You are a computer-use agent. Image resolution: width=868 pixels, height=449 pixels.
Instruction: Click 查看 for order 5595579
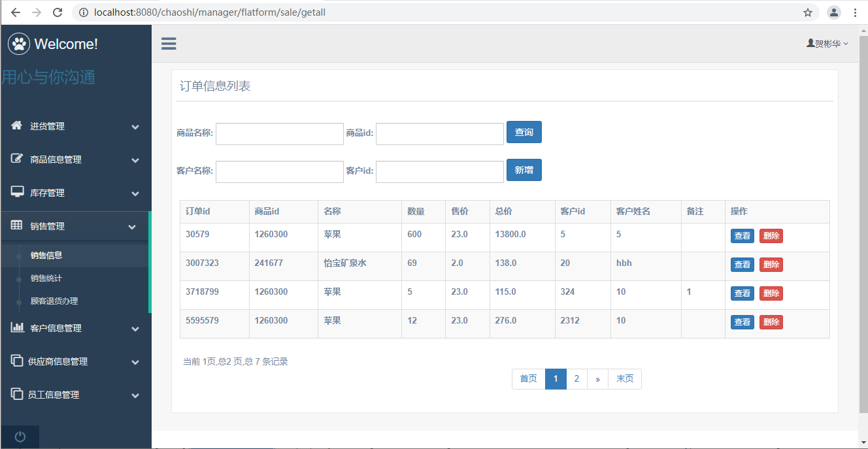(x=743, y=322)
